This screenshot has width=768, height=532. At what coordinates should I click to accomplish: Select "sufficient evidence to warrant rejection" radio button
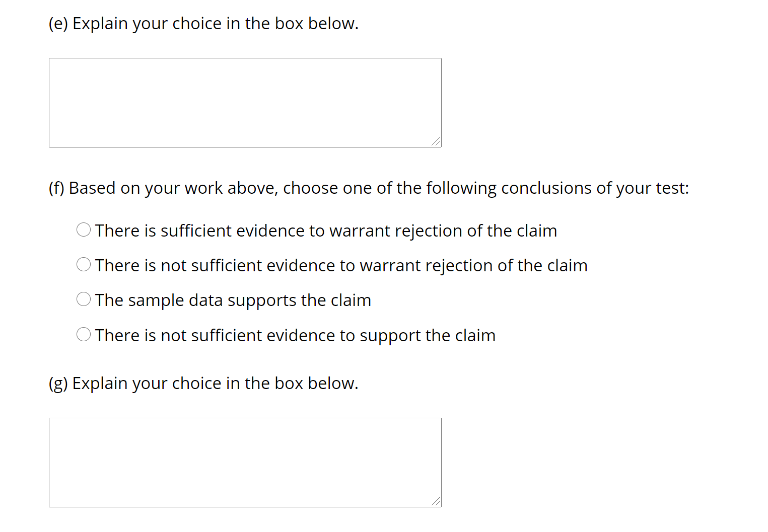84,230
